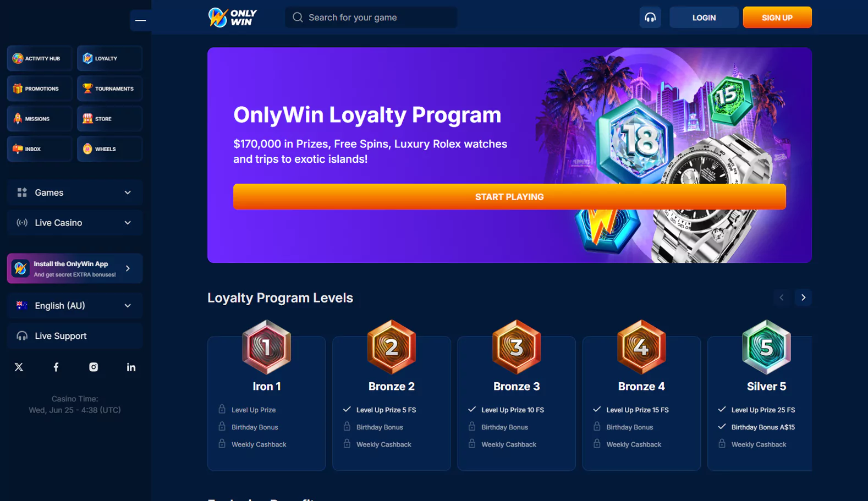The width and height of the screenshot is (868, 501).
Task: Show previous loyalty levels with left arrow
Action: click(781, 298)
